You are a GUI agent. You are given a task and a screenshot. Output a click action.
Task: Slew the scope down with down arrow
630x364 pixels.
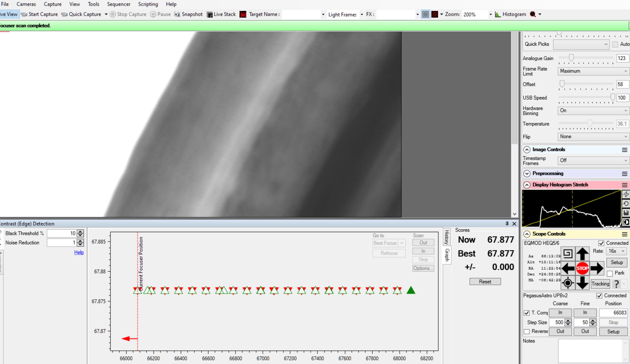point(582,283)
